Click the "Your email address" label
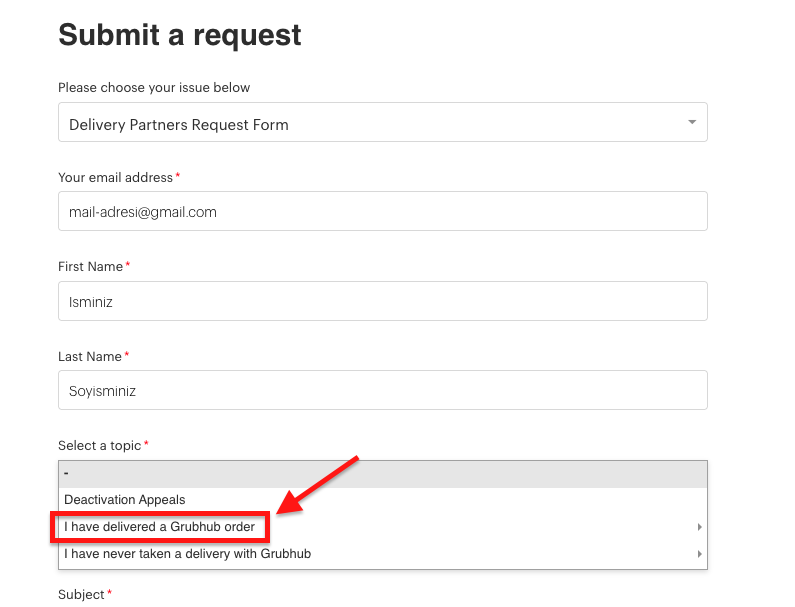This screenshot has width=795, height=607. coord(115,177)
